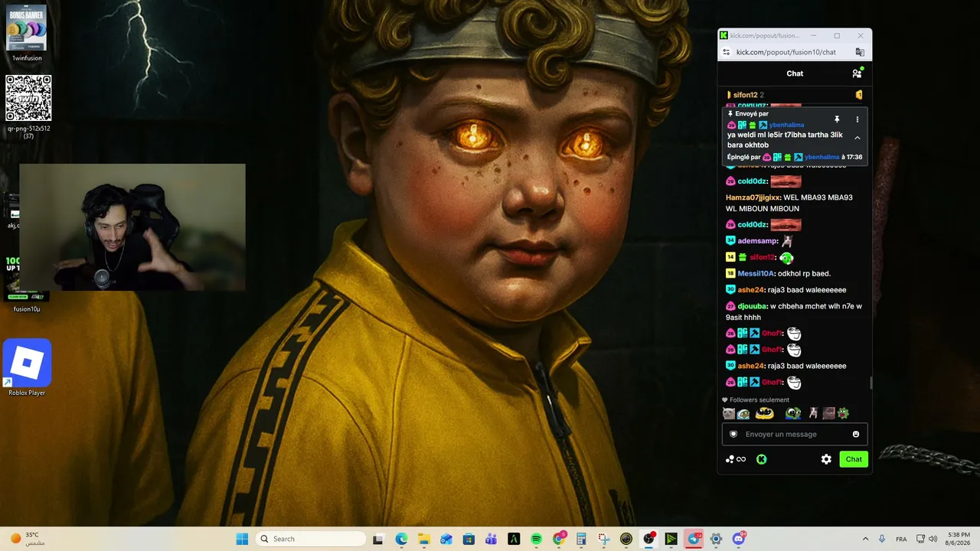
Task: Open the 1winfusion desktop shortcut
Action: [x=27, y=33]
